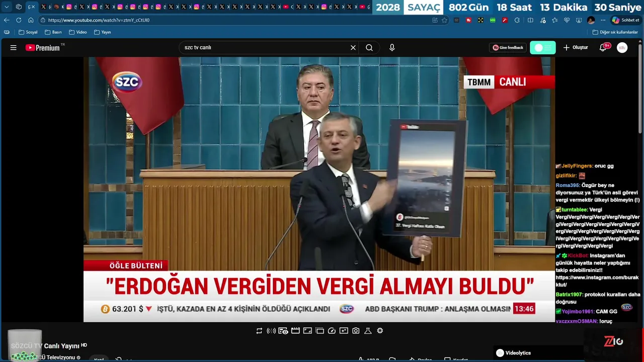
Task: Reload the page with refresh button
Action: click(19, 20)
